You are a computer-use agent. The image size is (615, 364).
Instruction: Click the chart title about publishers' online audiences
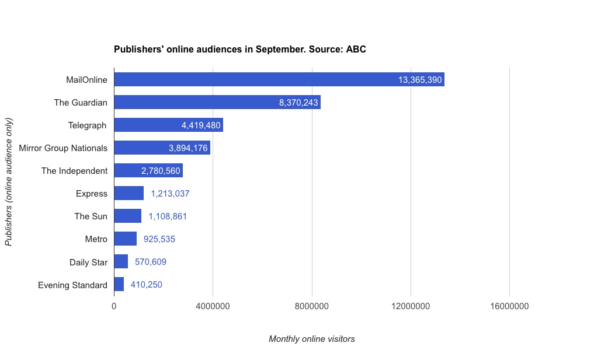[x=239, y=50]
